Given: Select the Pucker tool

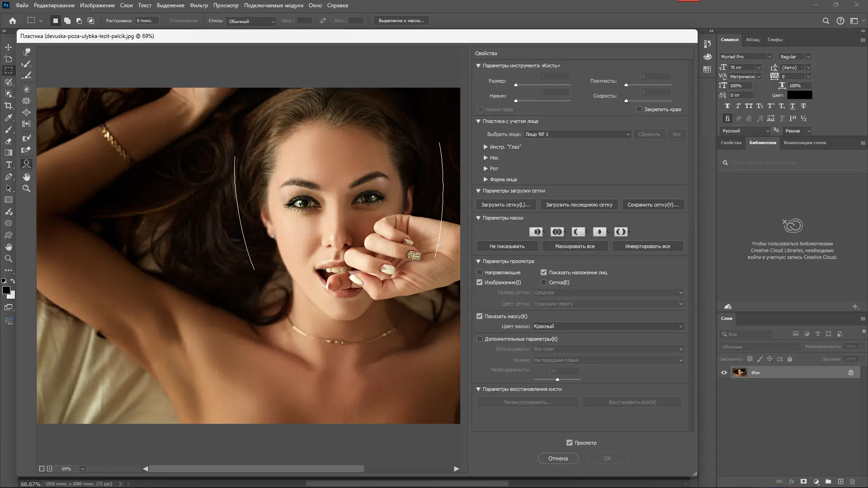Looking at the screenshot, I should [x=27, y=101].
